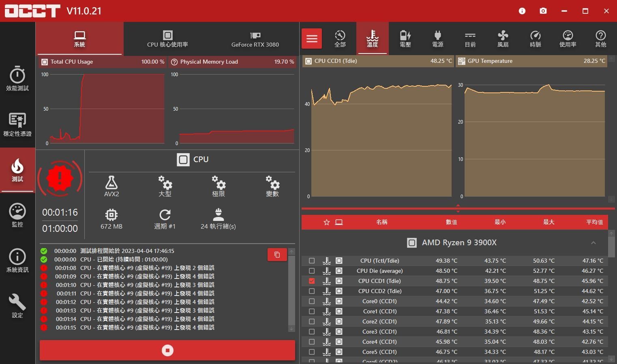Click the screenshot camera icon in title bar

(543, 11)
